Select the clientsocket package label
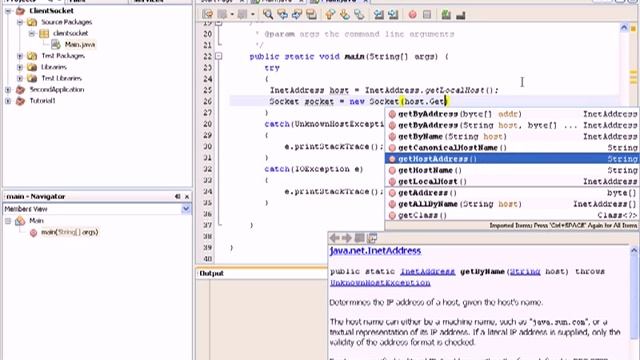The height and width of the screenshot is (360, 640). [x=70, y=33]
